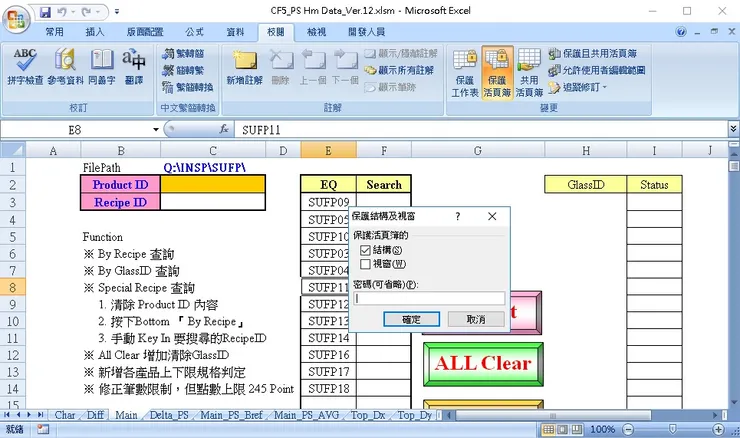The image size is (740, 438).
Task: Switch to Page Layout view
Action: (x=563, y=430)
